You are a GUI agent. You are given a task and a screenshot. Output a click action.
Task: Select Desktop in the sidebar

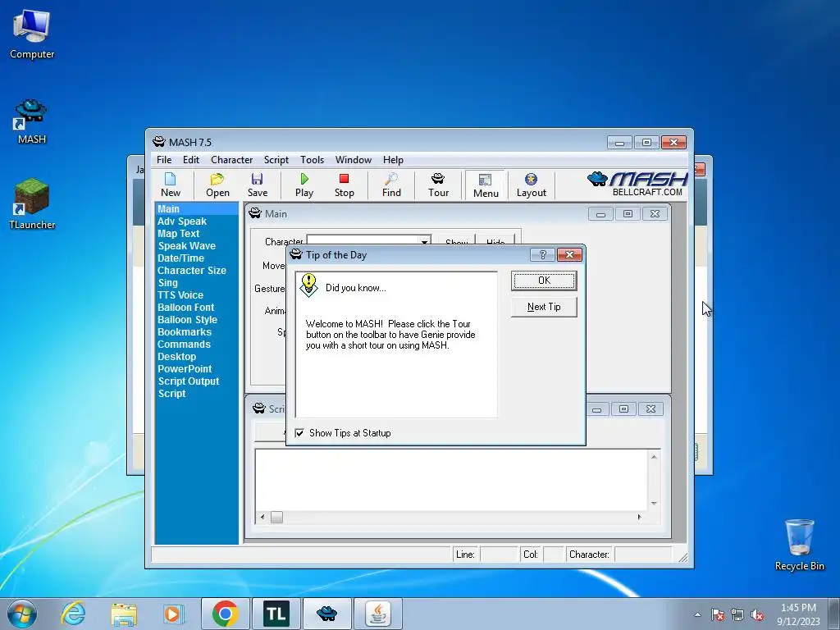click(177, 357)
